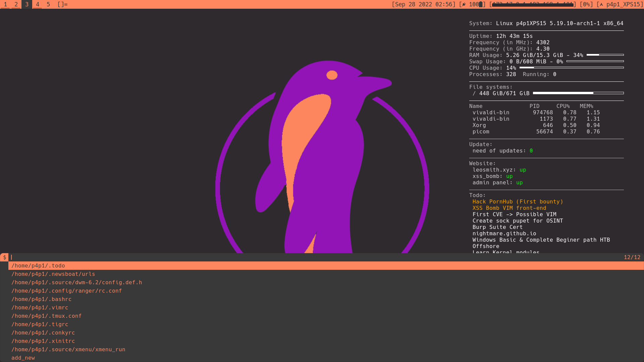The height and width of the screenshot is (362, 644).
Task: Click the volume [0%] indicator
Action: (586, 5)
